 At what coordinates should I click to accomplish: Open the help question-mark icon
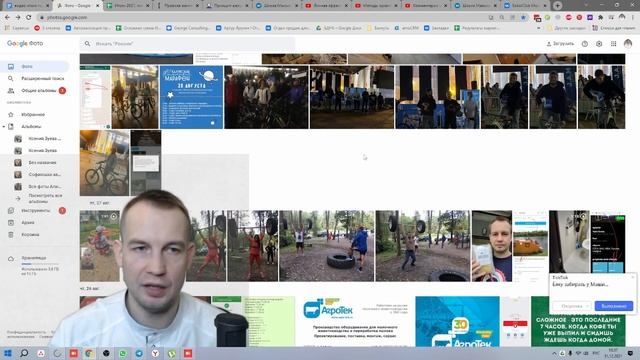pos(585,44)
